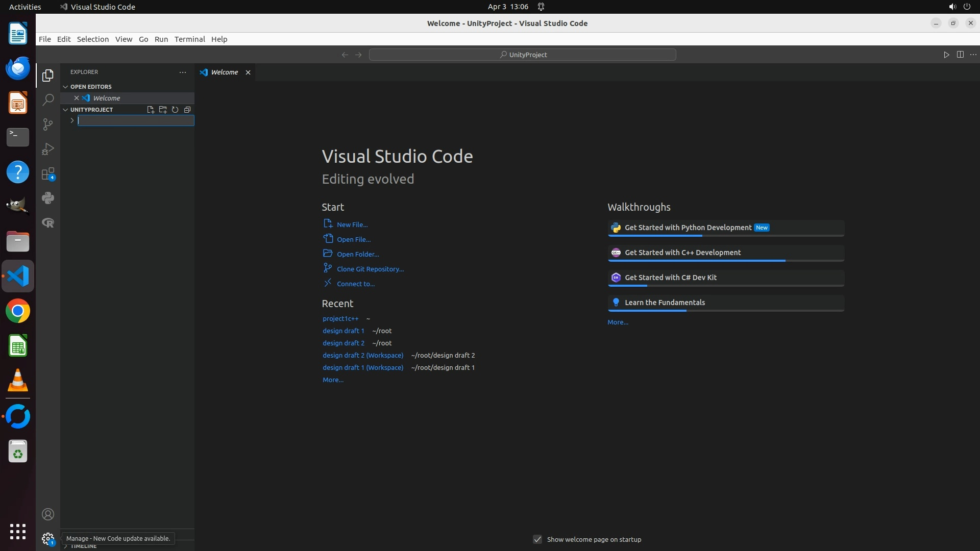Click the Clone Git Repository link
The height and width of the screenshot is (551, 980).
pyautogui.click(x=370, y=269)
